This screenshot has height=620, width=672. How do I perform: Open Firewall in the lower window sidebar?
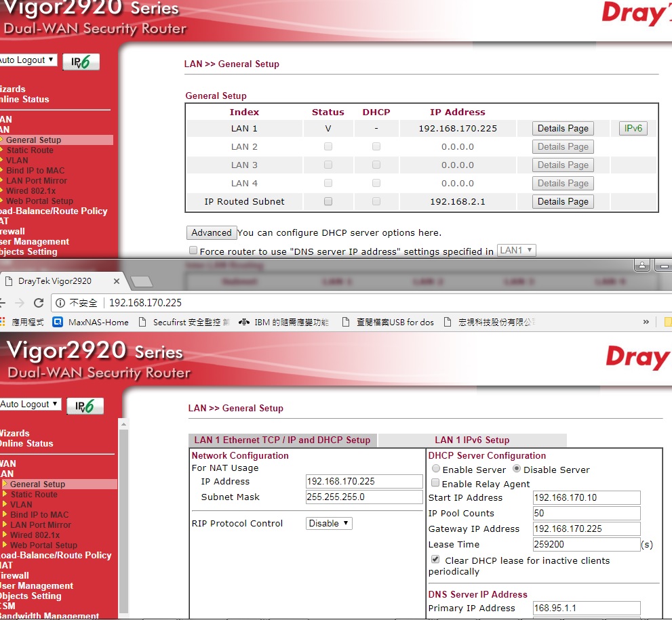pos(14,575)
